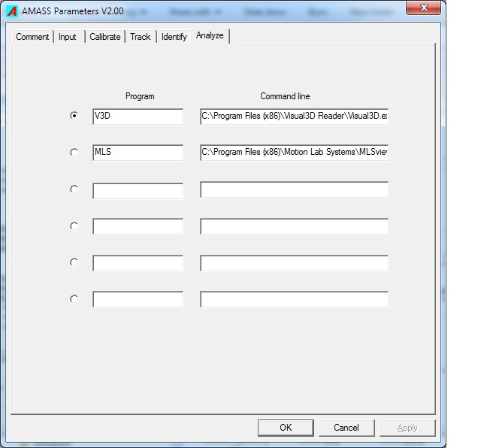
Task: Click the Visual3D Reader command line field
Action: 294,117
